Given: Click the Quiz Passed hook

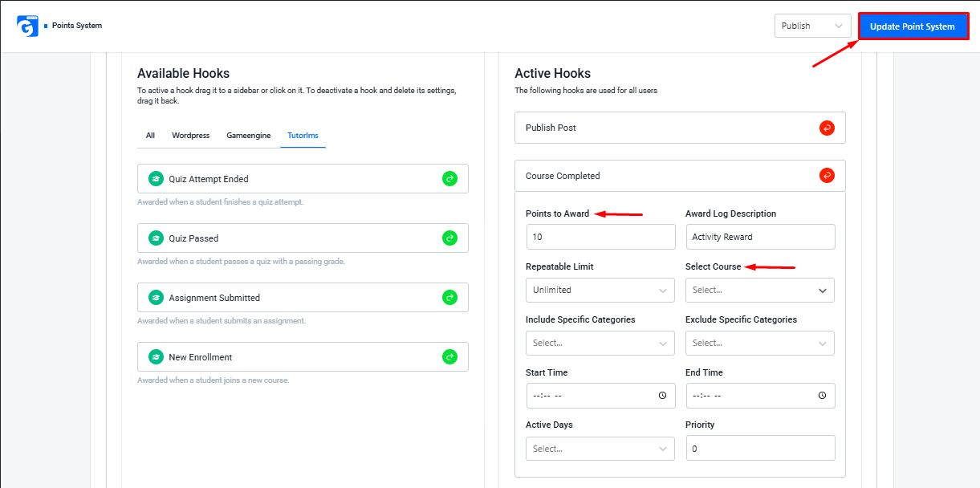Looking at the screenshot, I should pyautogui.click(x=303, y=238).
